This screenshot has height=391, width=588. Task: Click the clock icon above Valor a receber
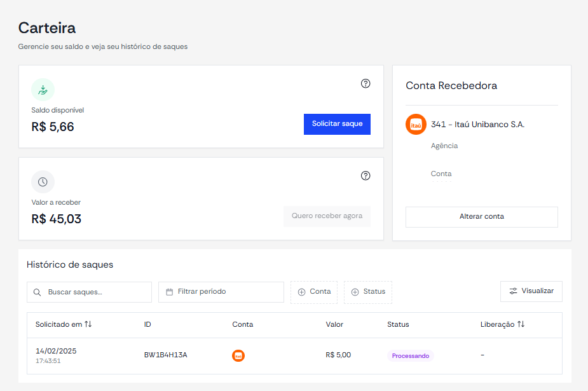[x=43, y=182]
